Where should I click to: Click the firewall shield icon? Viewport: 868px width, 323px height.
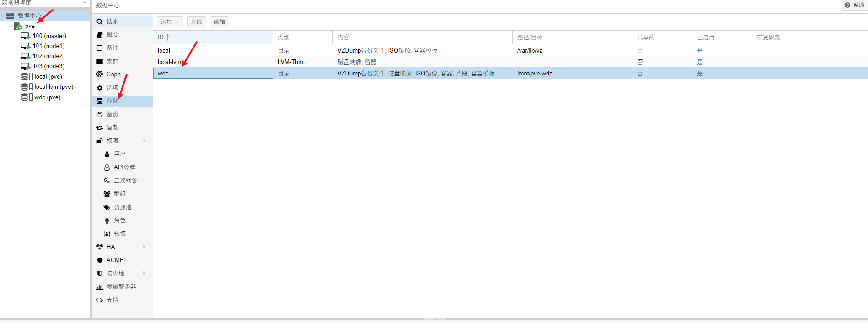click(x=100, y=274)
